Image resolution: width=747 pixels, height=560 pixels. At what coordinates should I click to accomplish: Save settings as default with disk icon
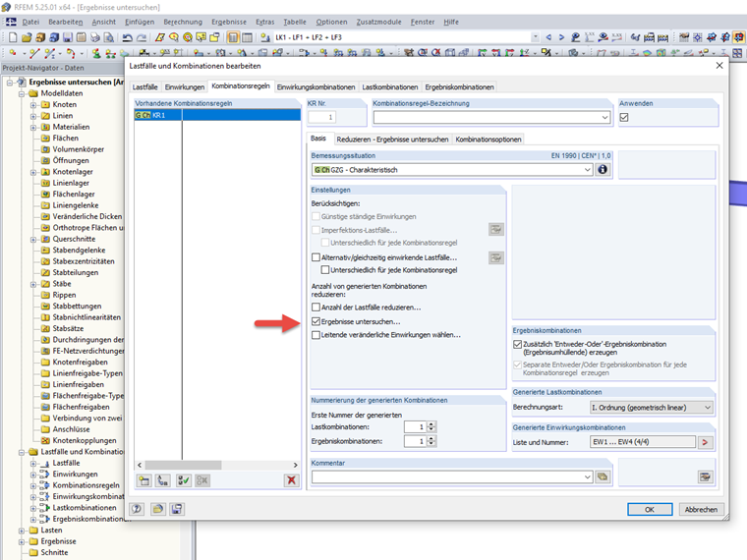pyautogui.click(x=177, y=509)
